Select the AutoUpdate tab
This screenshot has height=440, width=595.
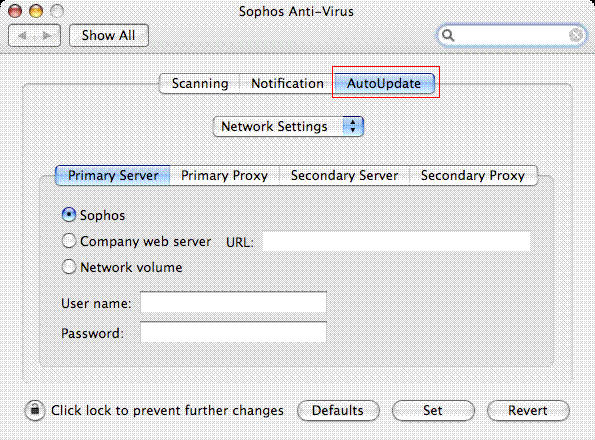pyautogui.click(x=384, y=83)
